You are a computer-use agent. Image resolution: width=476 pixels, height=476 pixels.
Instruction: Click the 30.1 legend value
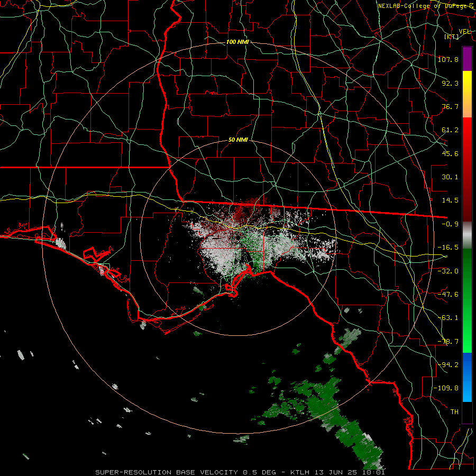pyautogui.click(x=450, y=177)
